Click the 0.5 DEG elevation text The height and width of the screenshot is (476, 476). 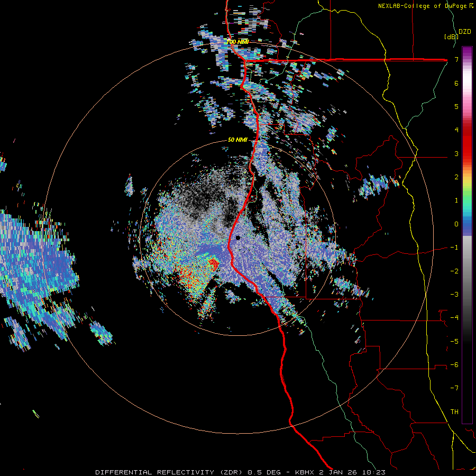263,472
